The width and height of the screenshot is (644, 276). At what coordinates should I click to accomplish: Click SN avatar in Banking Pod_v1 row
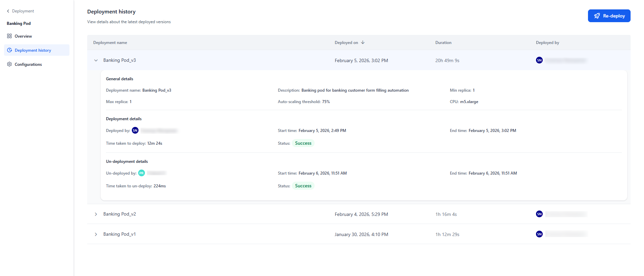coord(539,234)
